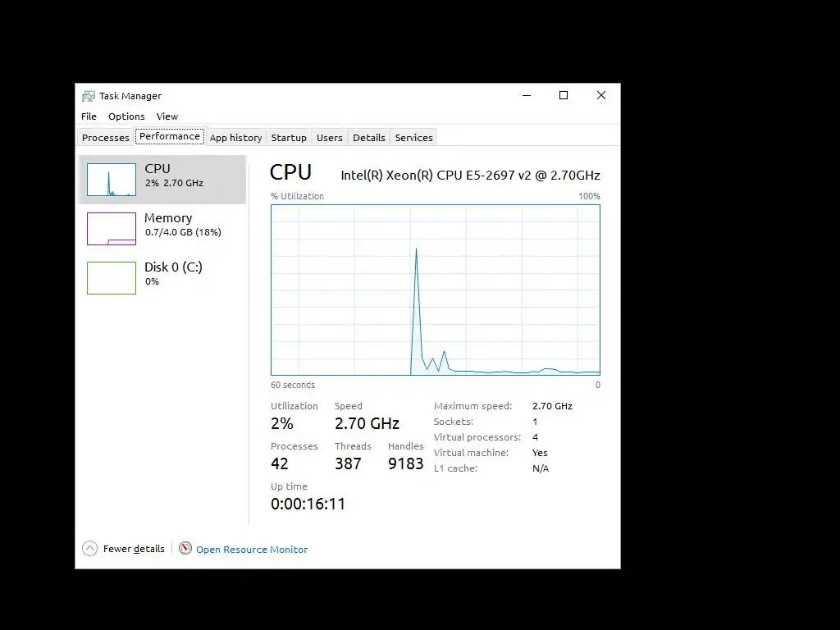Screen dimensions: 840x630
Task: Click the Resource Monitor gauge icon
Action: [x=185, y=548]
